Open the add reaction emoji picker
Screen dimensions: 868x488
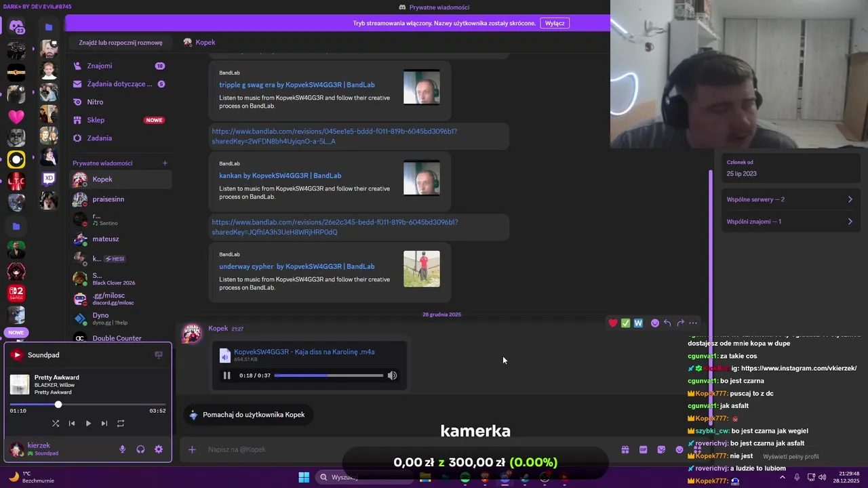[655, 323]
